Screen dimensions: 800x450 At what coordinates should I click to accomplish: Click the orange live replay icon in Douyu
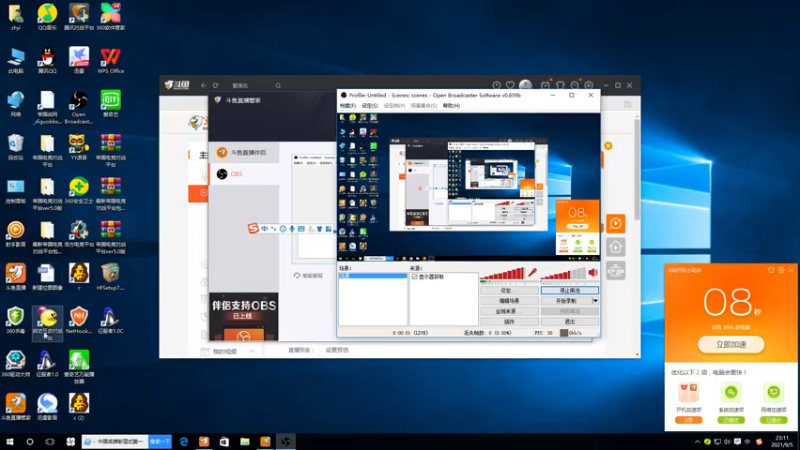click(616, 223)
